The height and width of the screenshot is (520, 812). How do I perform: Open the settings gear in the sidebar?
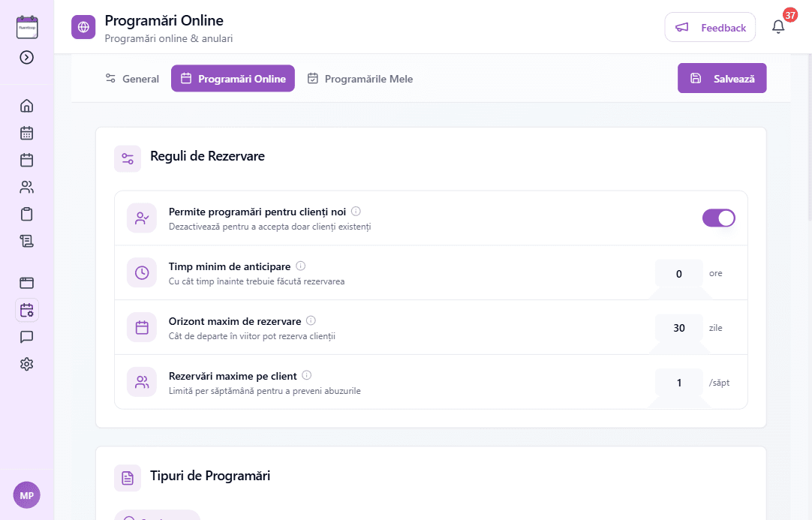click(x=26, y=364)
